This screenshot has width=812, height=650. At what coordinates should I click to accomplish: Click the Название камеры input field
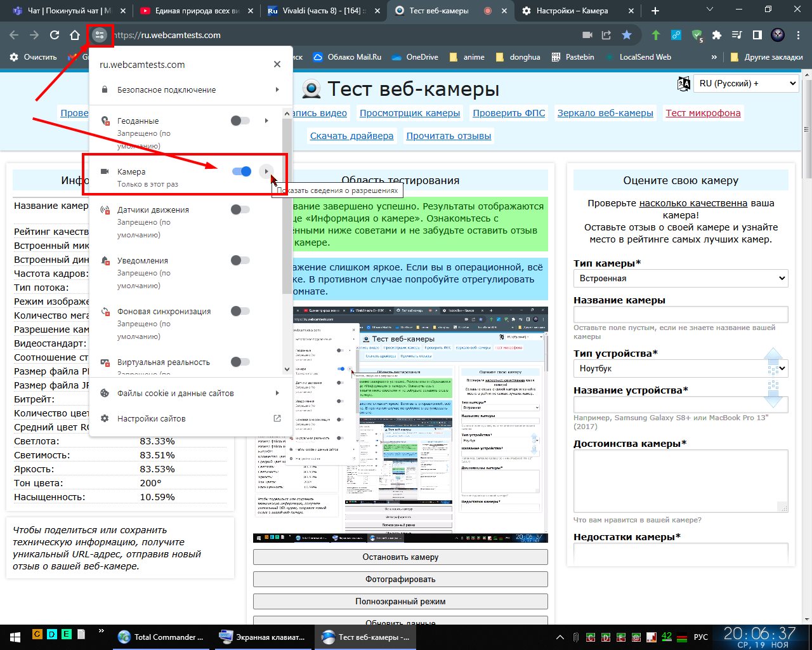coord(681,314)
